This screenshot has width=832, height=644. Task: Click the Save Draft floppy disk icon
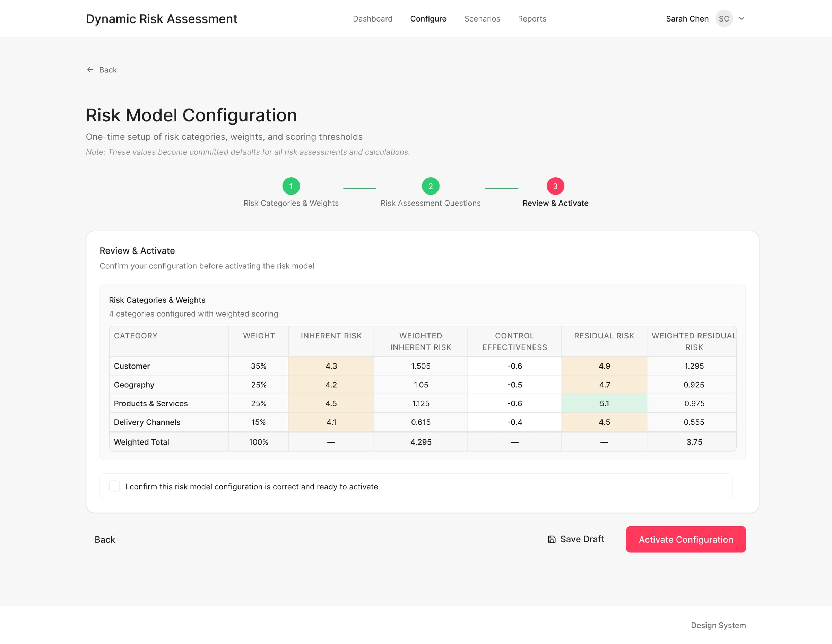click(551, 539)
